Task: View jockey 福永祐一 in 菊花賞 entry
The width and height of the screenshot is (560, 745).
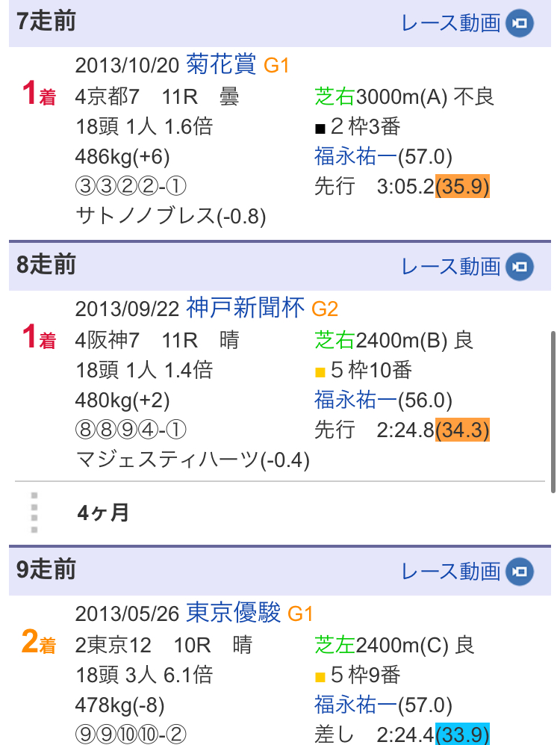Action: point(355,157)
